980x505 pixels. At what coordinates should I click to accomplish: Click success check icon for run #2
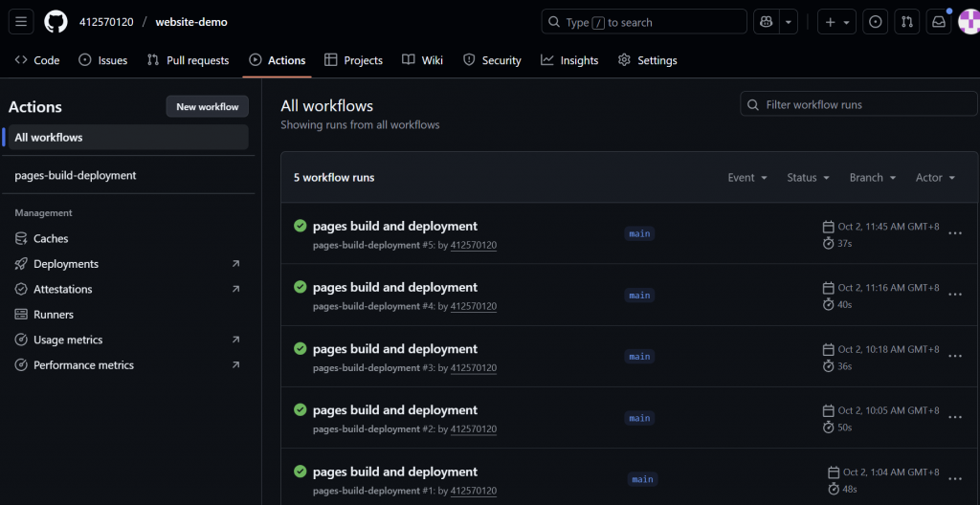point(300,410)
